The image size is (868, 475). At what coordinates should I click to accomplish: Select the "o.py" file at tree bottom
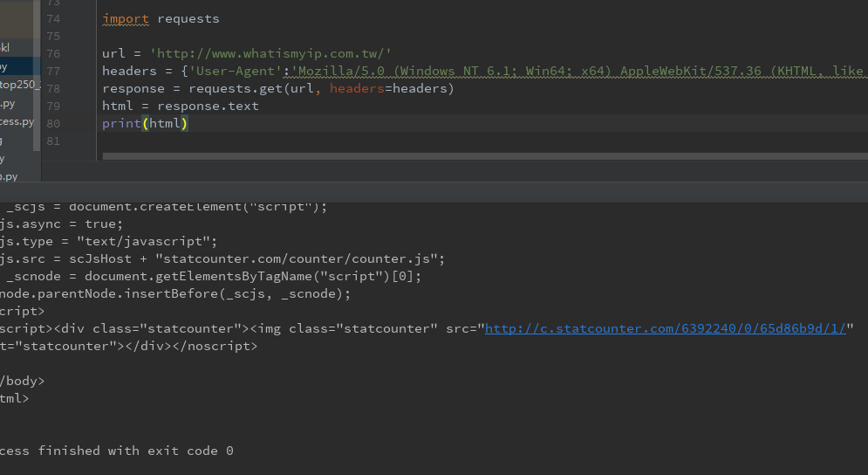point(10,176)
